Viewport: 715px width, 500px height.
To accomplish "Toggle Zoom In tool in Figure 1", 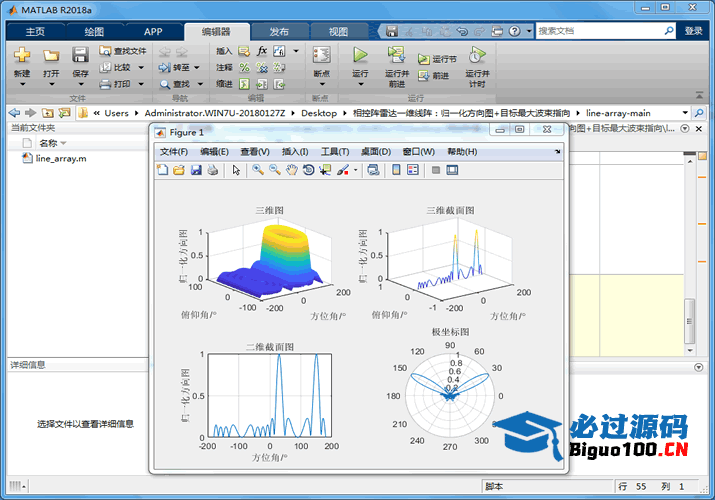I will (x=258, y=170).
